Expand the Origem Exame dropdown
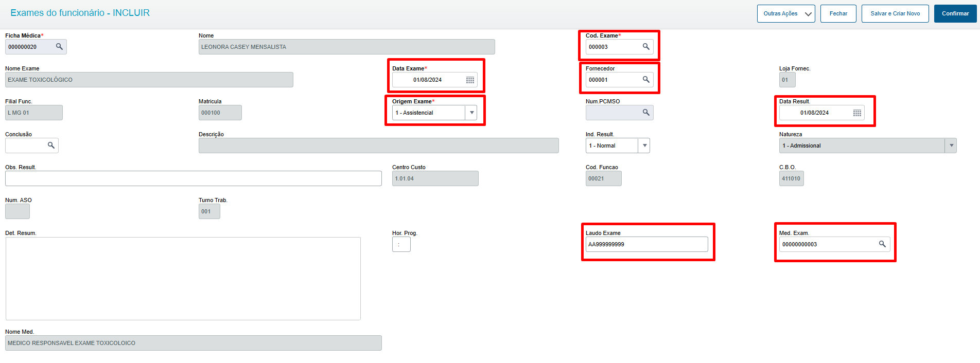980x363 pixels. pos(471,113)
